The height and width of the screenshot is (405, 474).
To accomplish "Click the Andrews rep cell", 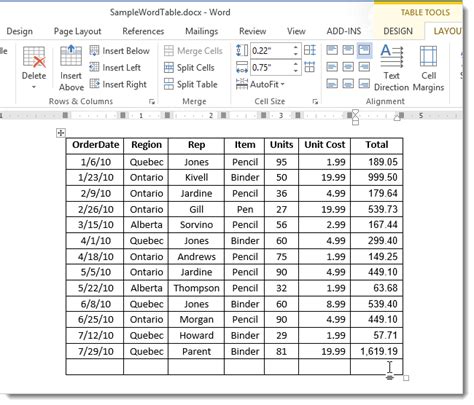I will [196, 257].
